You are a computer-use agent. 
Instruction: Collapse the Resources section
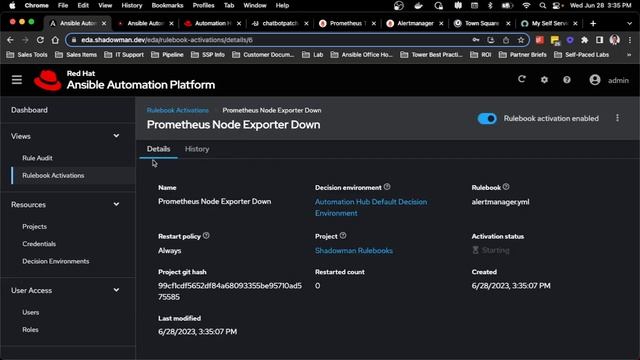click(x=116, y=204)
